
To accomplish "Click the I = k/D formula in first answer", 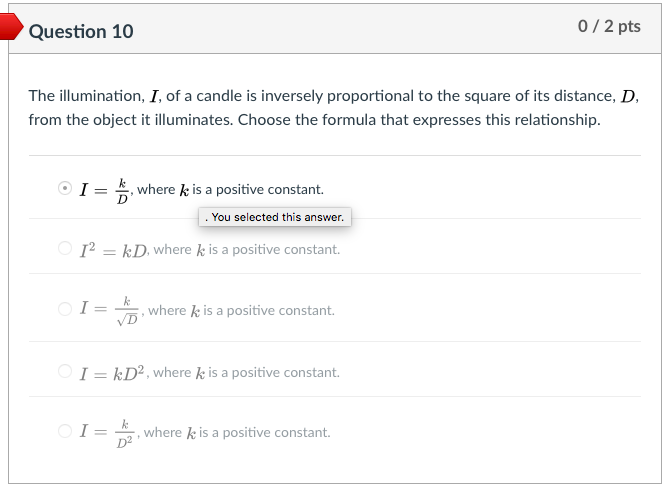I will pos(105,188).
